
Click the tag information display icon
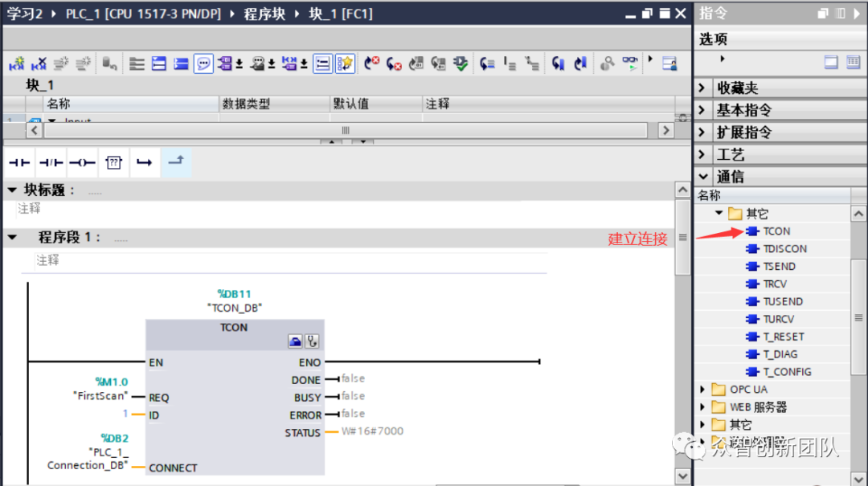(257, 63)
